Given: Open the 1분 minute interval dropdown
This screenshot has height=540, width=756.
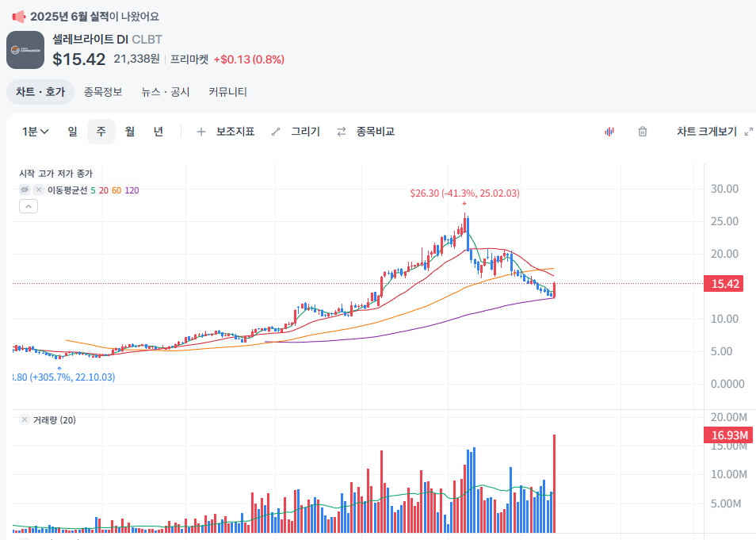Looking at the screenshot, I should pos(36,132).
